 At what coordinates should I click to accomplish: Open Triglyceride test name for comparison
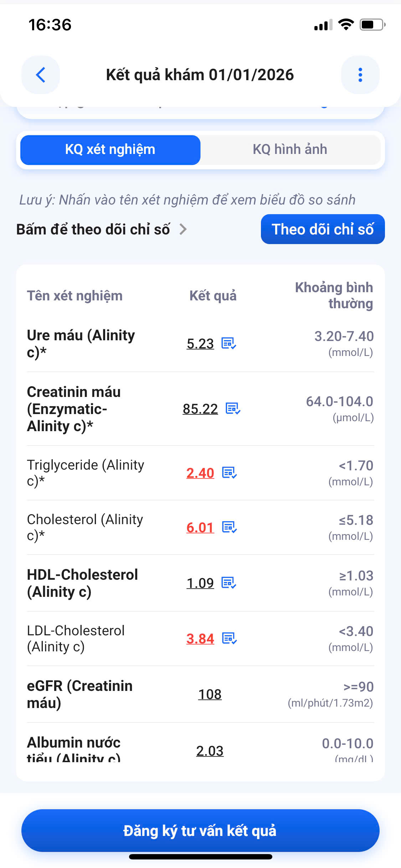86,473
